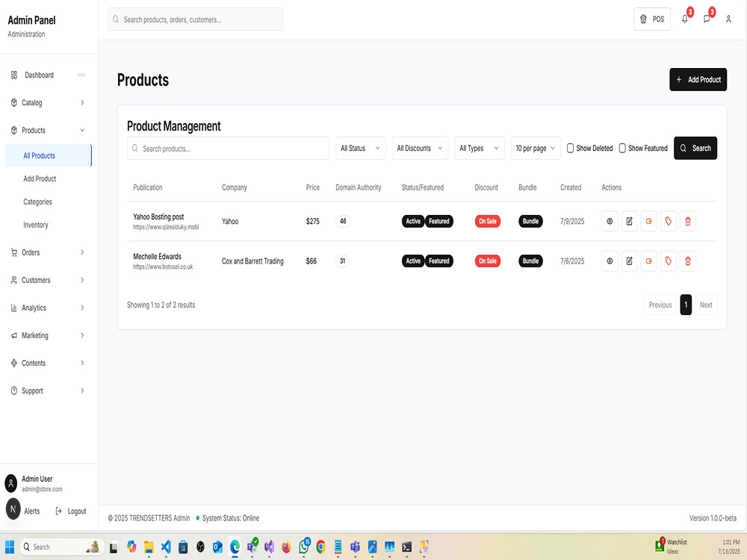Image resolution: width=747 pixels, height=560 pixels.
Task: Click Bundle badge in Yahoo row
Action: 530,221
